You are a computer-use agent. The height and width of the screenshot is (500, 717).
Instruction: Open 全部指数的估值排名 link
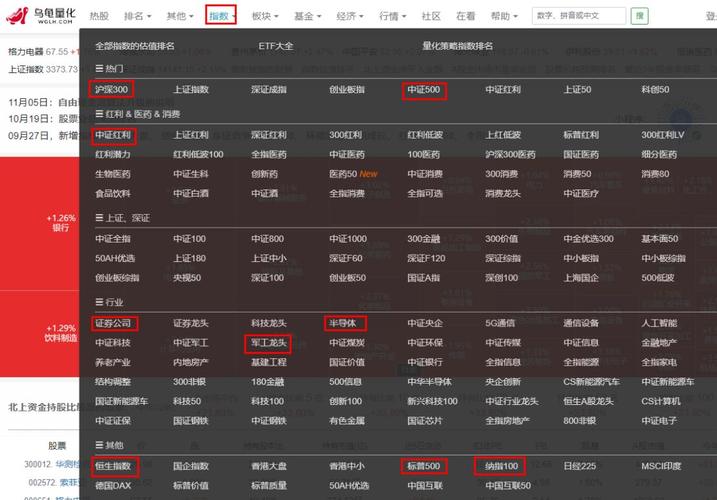[x=135, y=46]
